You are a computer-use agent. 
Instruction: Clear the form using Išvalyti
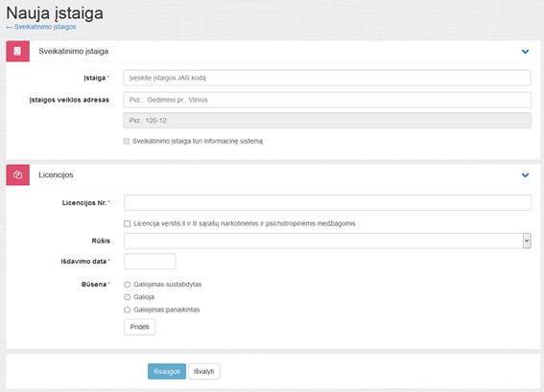(x=204, y=371)
